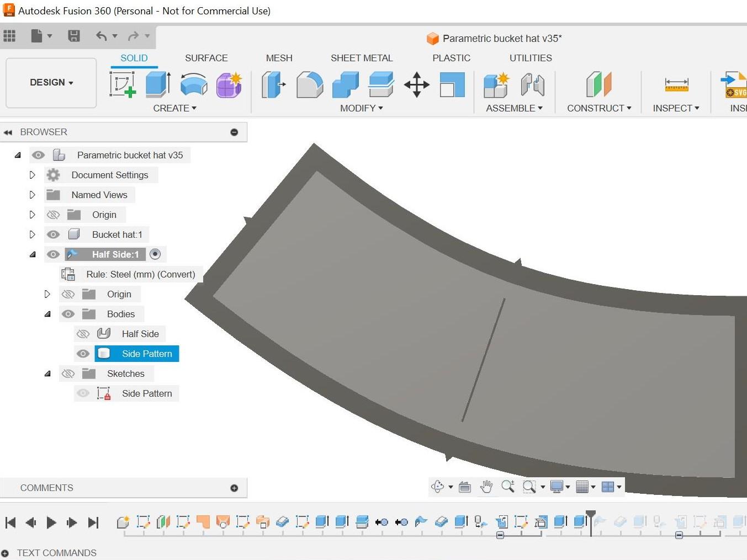The width and height of the screenshot is (747, 560).
Task: Hide the Side Pattern body
Action: 83,354
